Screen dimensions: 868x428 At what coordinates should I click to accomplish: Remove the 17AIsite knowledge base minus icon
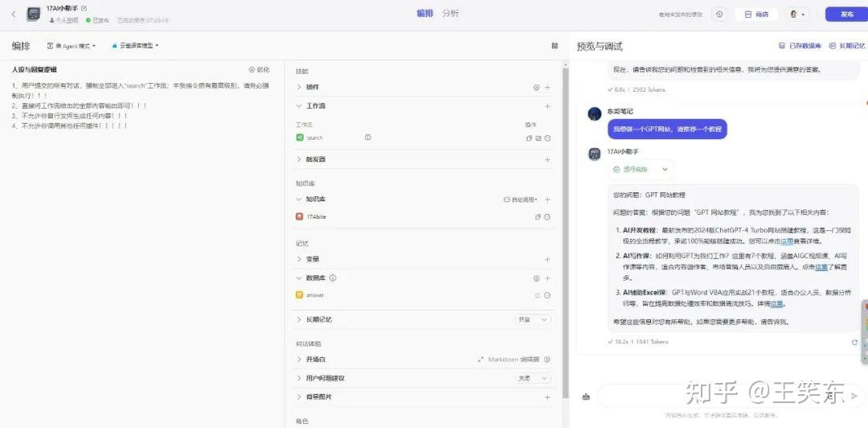pyautogui.click(x=547, y=217)
